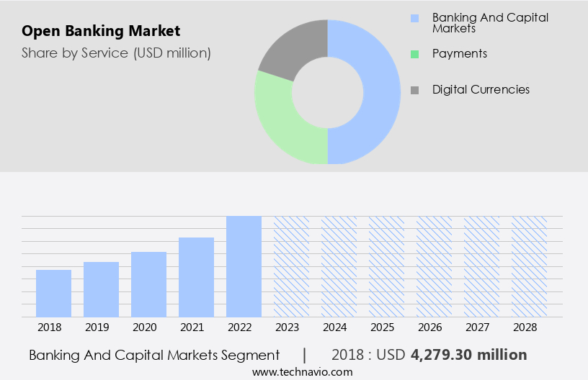Click the 2020 solid bar

(149, 284)
